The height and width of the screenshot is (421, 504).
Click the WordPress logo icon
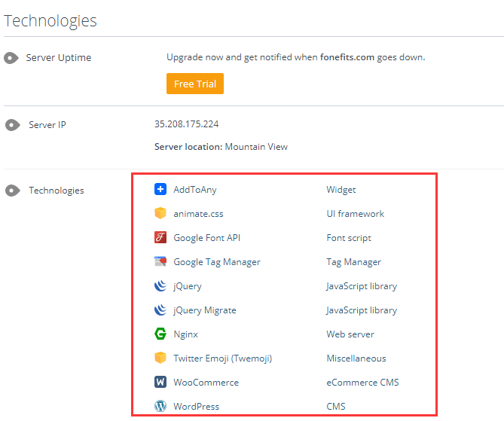(160, 407)
